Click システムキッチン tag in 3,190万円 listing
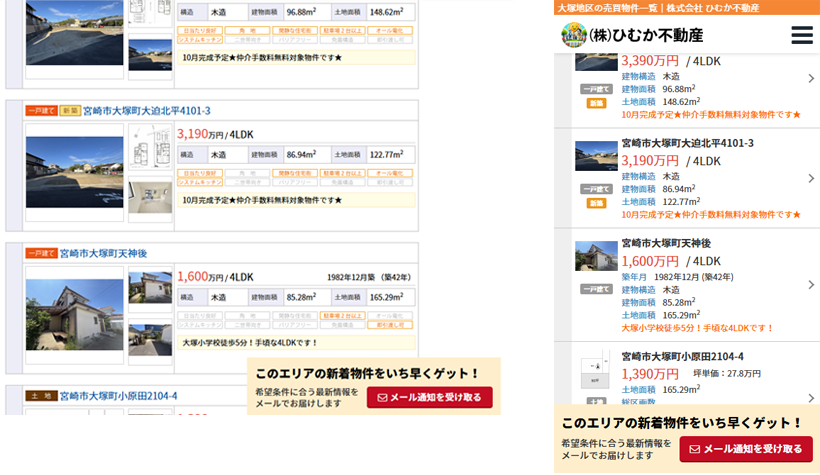Screen dimensions: 820x475 click(200, 182)
